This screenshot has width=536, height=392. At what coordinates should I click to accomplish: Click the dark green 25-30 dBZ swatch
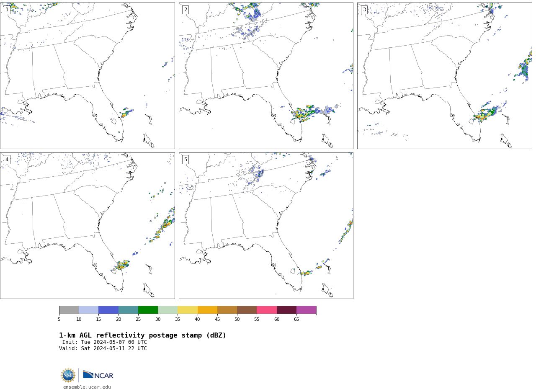[148, 310]
